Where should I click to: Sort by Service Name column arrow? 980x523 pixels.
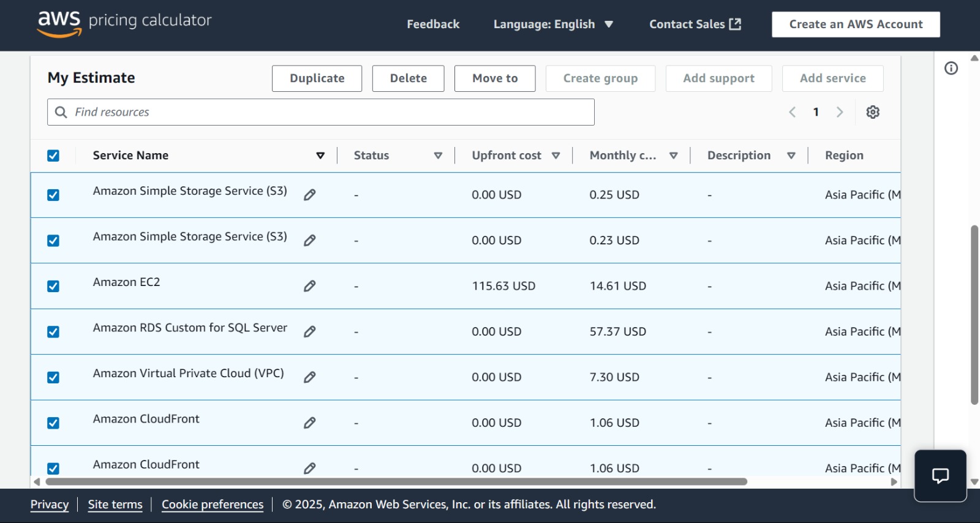pos(320,156)
